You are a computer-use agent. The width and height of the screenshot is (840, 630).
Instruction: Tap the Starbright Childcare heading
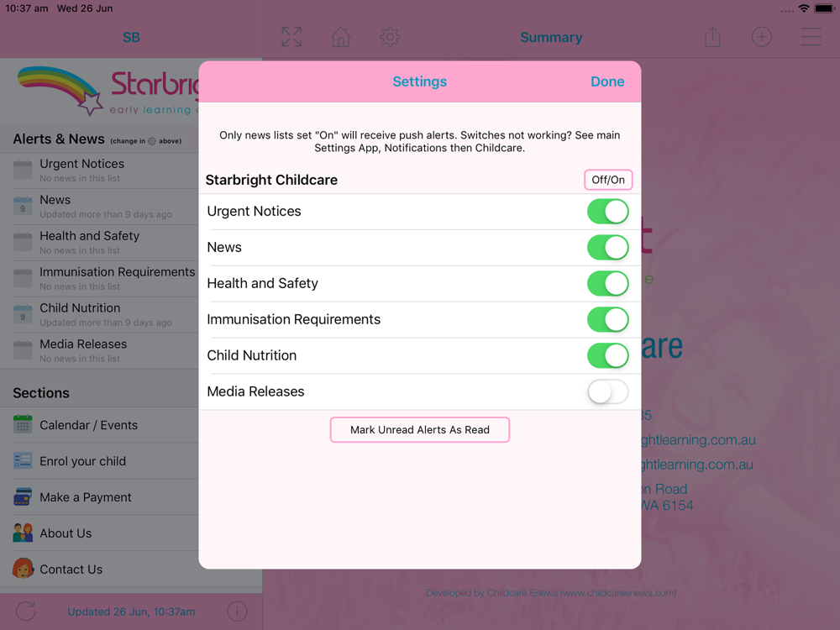tap(271, 180)
